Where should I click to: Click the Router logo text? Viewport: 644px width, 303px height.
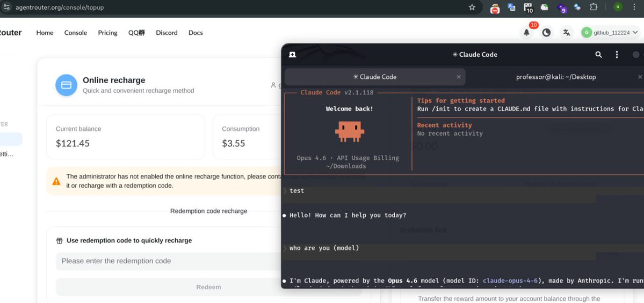[x=11, y=33]
